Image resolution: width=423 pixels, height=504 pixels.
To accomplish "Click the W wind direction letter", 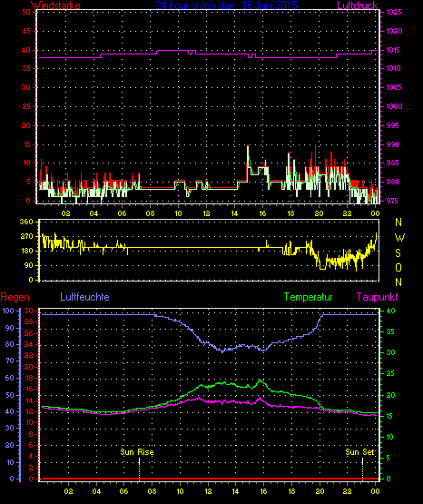I will pos(399,238).
